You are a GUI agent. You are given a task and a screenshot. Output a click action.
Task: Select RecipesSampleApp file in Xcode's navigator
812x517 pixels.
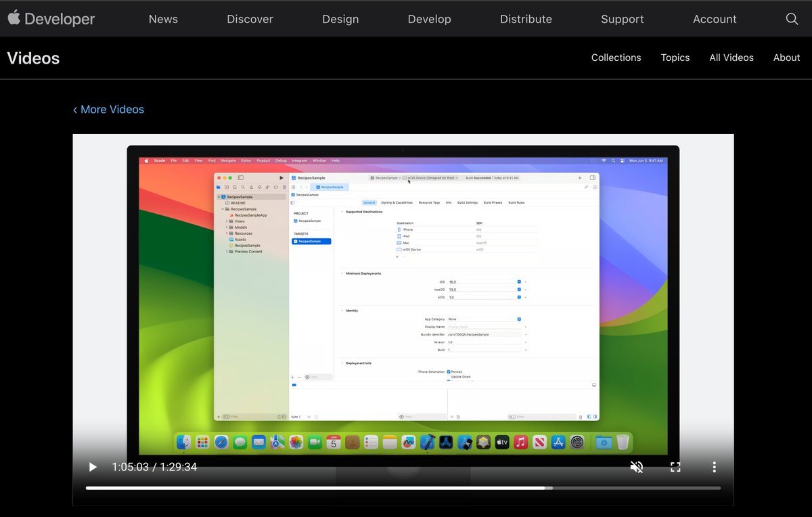[x=248, y=215]
